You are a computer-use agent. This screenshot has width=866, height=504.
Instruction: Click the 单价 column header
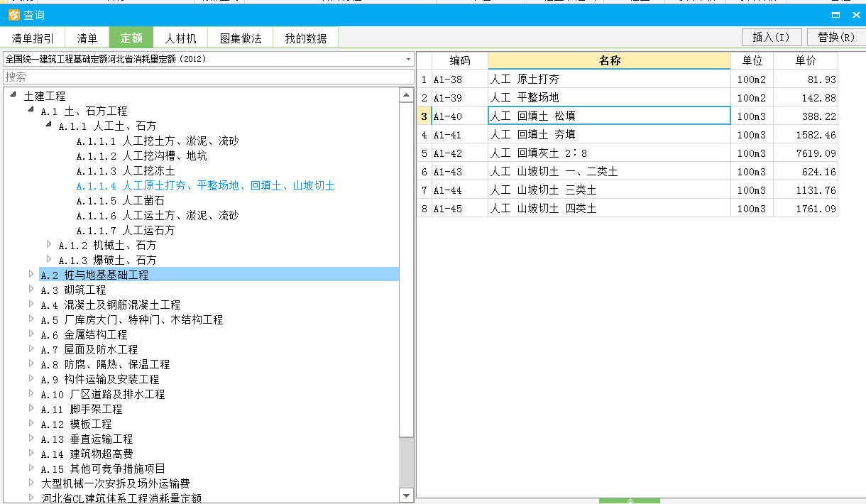(806, 60)
